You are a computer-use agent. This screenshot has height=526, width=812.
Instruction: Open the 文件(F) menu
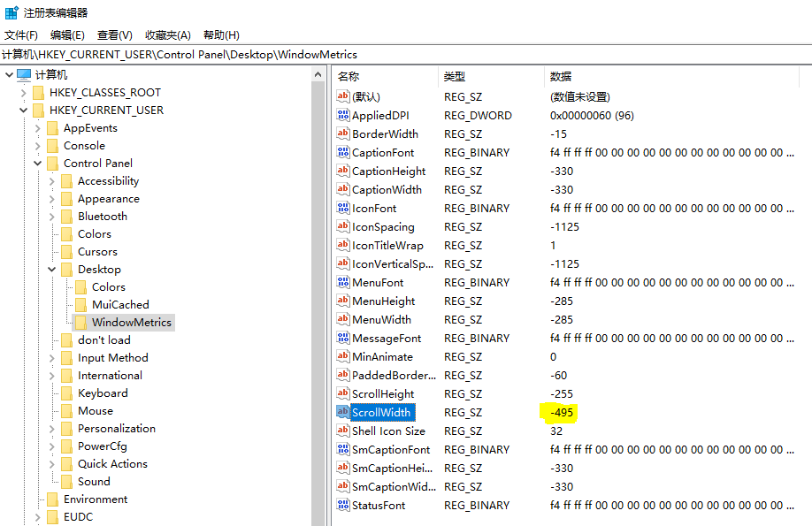pos(21,35)
